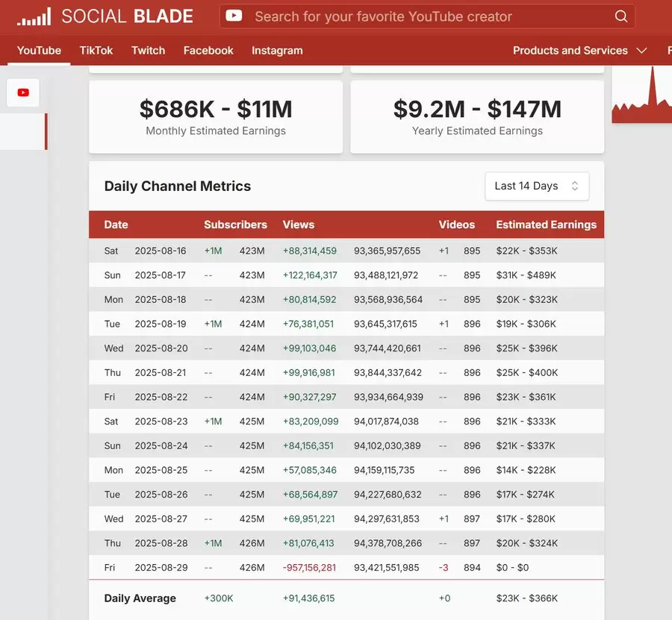This screenshot has height=620, width=672.
Task: Click the Daily Average label
Action: pyautogui.click(x=140, y=598)
